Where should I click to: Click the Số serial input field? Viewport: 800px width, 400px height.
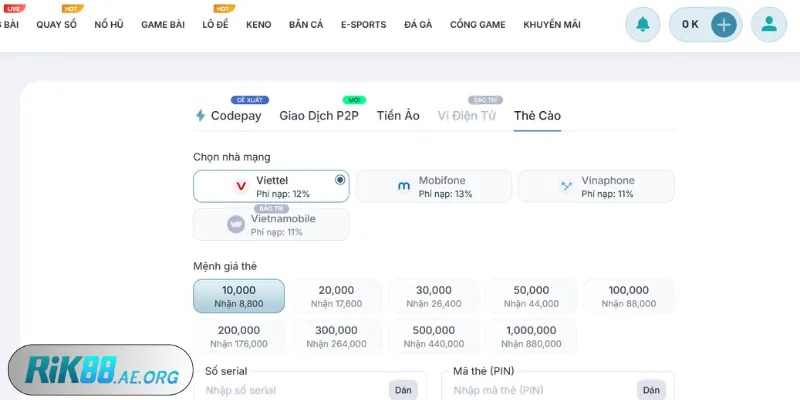click(x=290, y=390)
